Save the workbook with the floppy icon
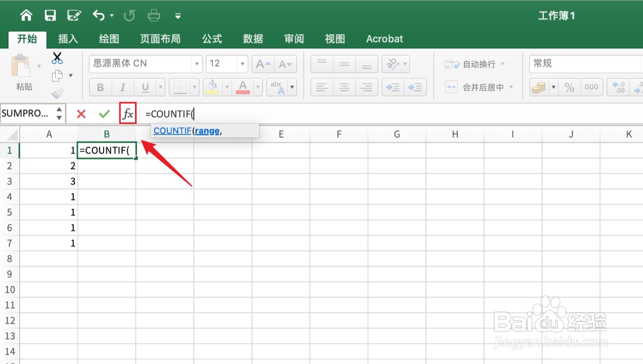The width and height of the screenshot is (643, 364). point(50,15)
